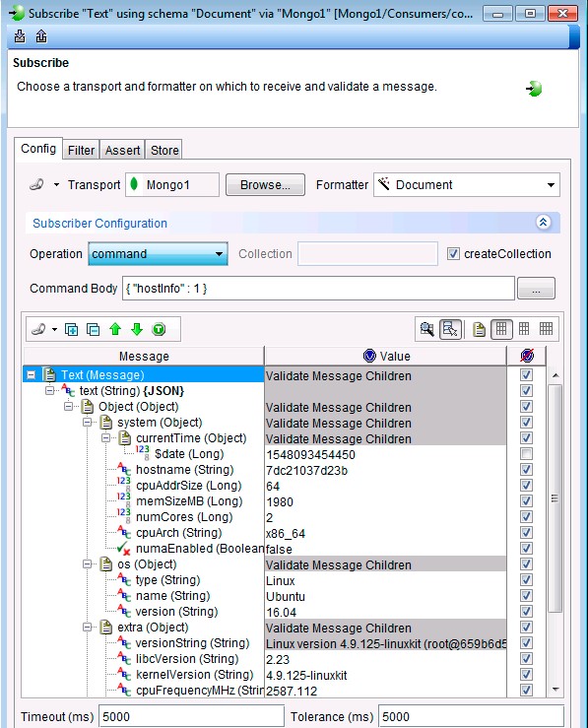Select the numaEnabled (Boolean) tree row
Image resolution: width=588 pixels, height=728 pixels.
coord(200,549)
